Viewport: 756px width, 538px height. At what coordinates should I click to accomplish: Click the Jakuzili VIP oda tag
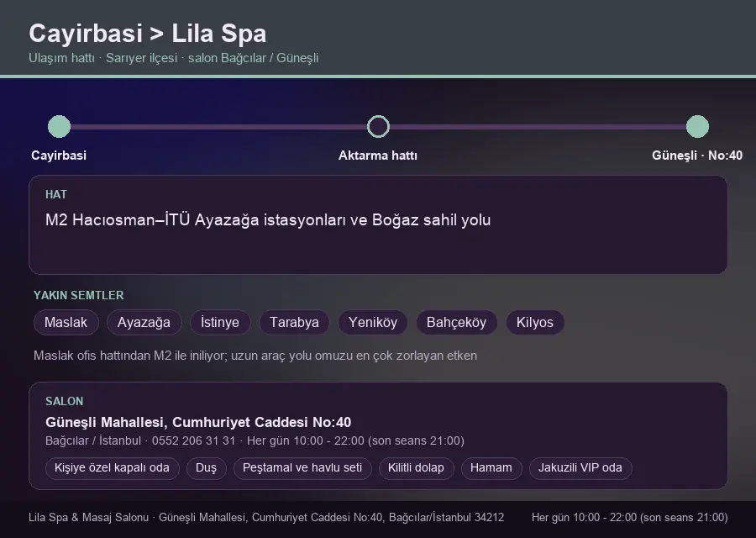tap(580, 468)
